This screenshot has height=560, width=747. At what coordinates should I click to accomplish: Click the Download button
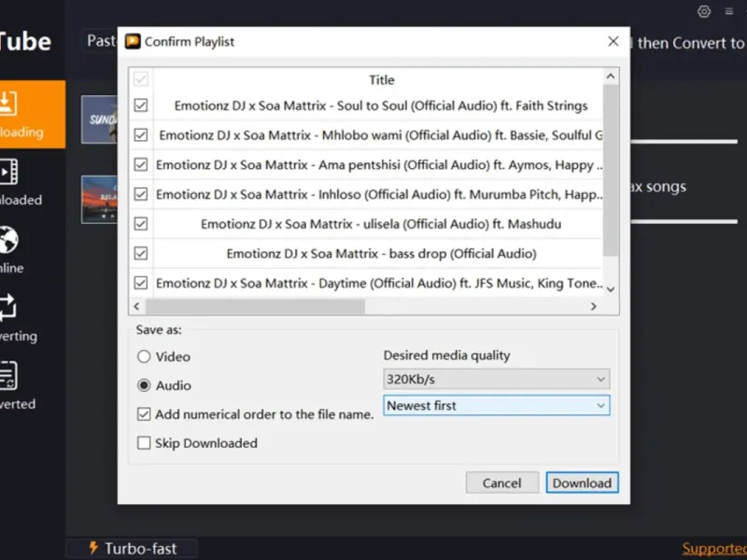tap(582, 483)
